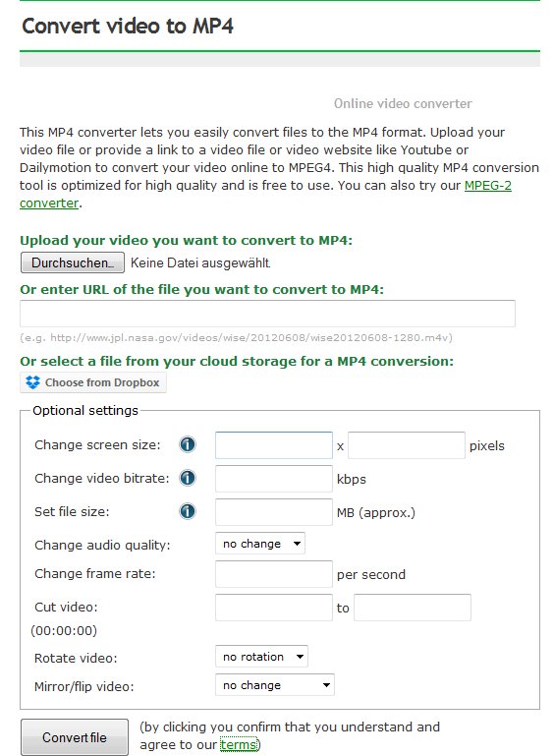This screenshot has width=554, height=756.
Task: Open the terms link
Action: point(239,745)
